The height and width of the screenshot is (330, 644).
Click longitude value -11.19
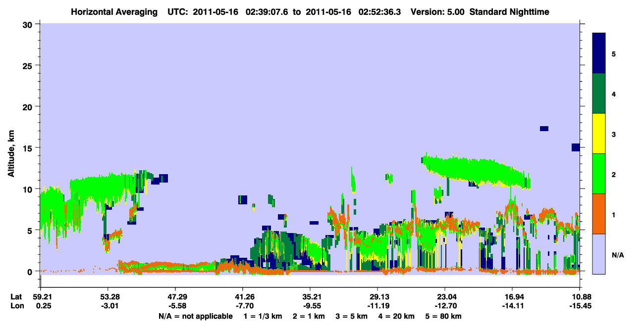(x=377, y=306)
